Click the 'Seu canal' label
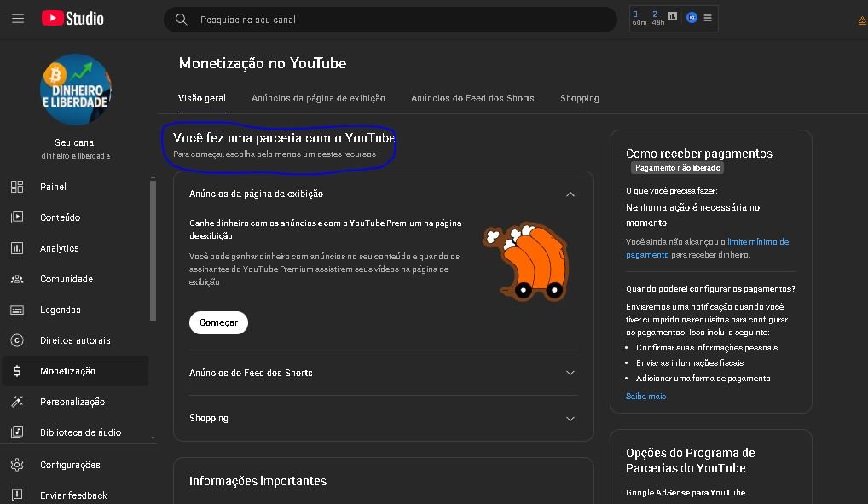The width and height of the screenshot is (868, 504). coord(75,142)
